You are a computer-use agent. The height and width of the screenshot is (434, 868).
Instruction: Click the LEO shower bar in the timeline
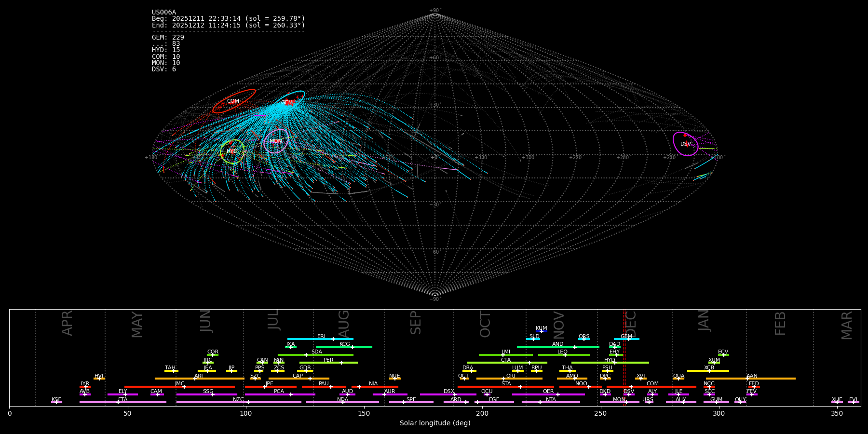[x=564, y=355]
